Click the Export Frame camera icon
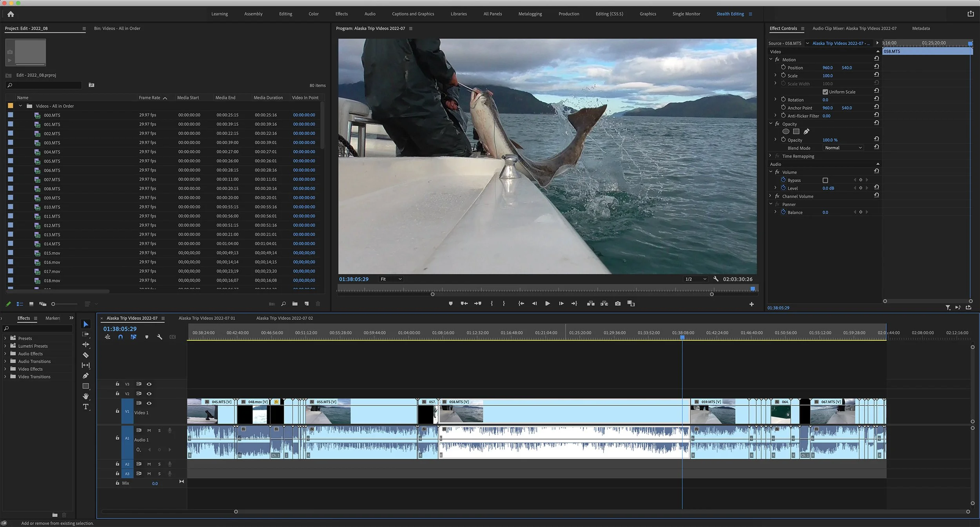The height and width of the screenshot is (527, 980). [618, 304]
